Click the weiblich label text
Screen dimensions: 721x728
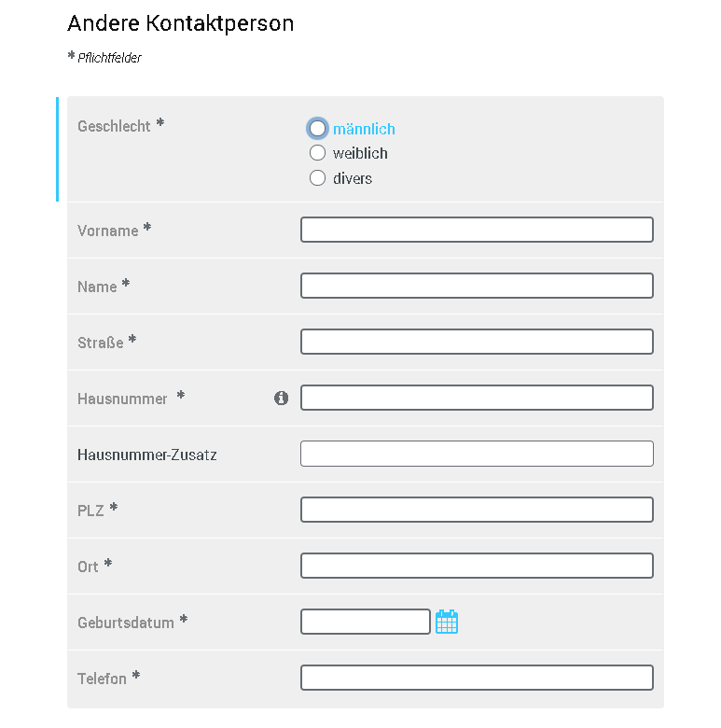pos(360,153)
